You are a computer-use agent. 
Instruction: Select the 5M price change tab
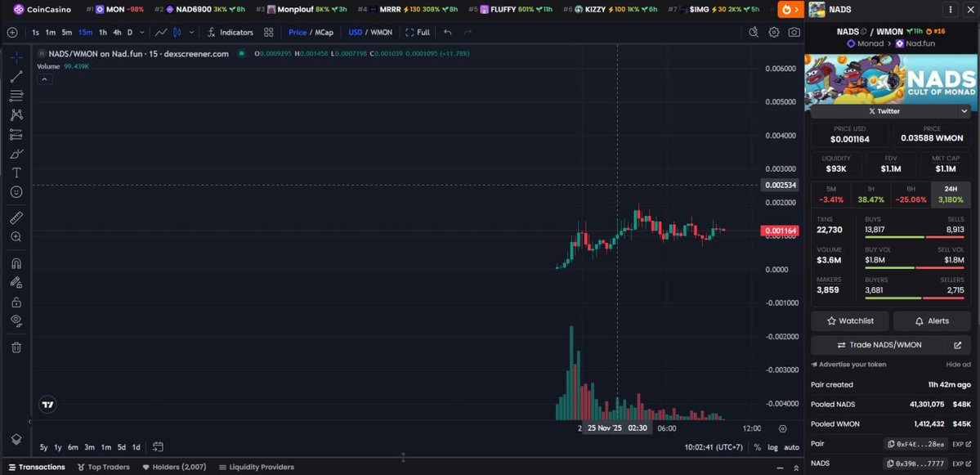pyautogui.click(x=830, y=195)
